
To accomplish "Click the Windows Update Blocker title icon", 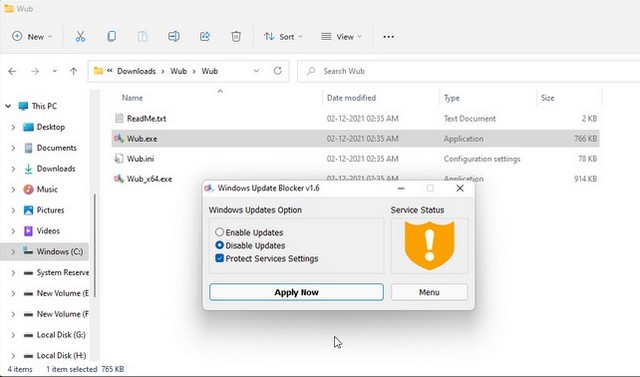I will point(209,188).
